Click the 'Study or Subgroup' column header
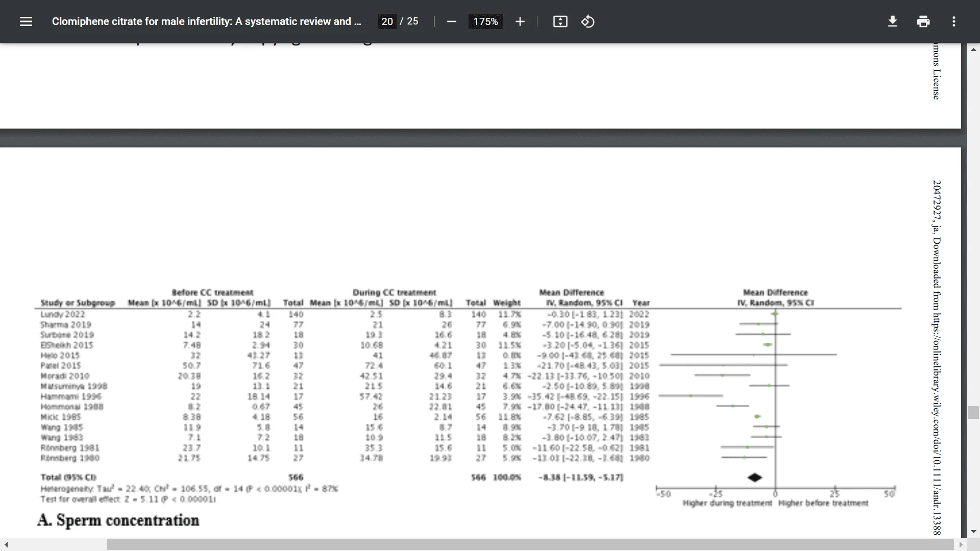 point(78,303)
